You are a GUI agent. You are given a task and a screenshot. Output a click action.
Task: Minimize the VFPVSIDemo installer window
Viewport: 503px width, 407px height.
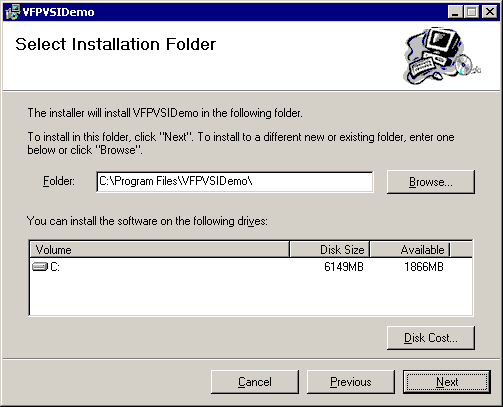[455, 12]
